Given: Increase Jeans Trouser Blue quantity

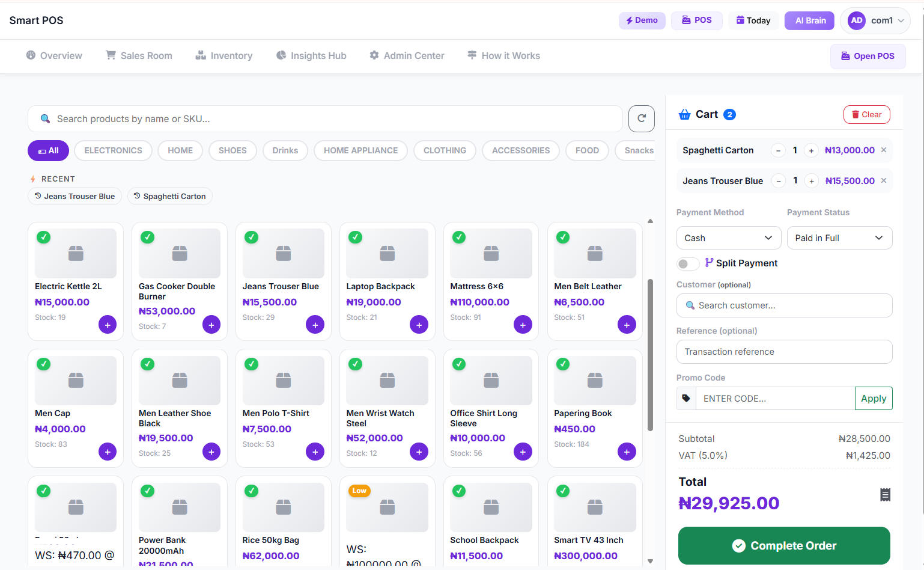Looking at the screenshot, I should 812,181.
